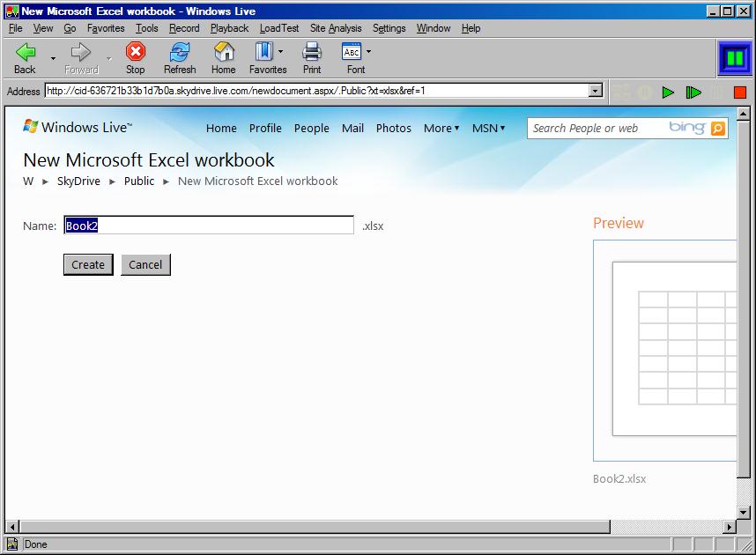Click the orange Bing search magnifier

coord(718,129)
